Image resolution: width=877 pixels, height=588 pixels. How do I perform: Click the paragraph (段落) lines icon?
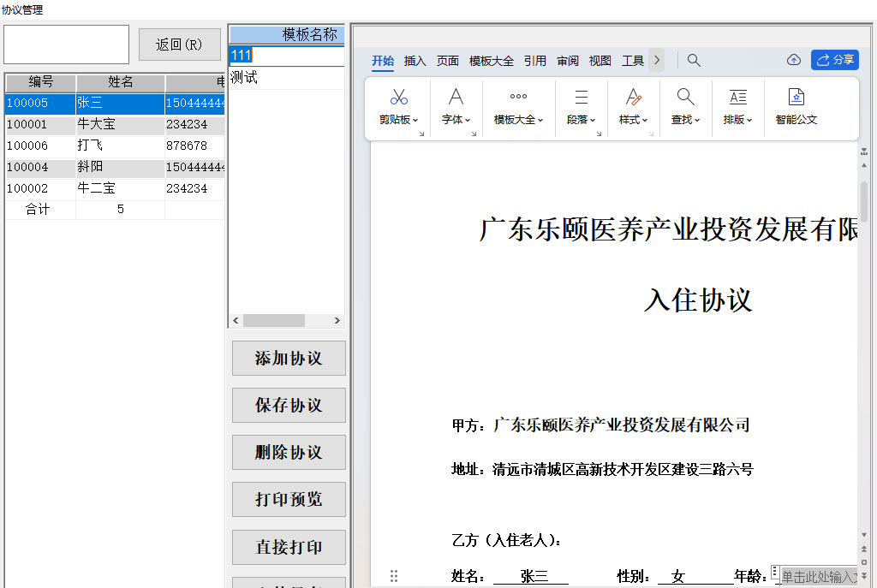(582, 98)
